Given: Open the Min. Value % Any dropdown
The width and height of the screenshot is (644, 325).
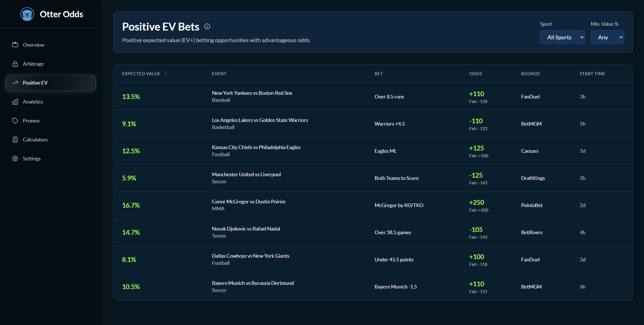Looking at the screenshot, I should coord(607,37).
